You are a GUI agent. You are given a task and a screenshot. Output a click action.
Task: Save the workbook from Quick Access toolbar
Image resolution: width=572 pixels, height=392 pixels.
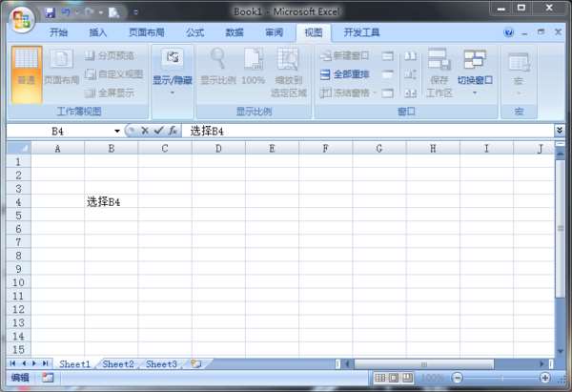50,12
